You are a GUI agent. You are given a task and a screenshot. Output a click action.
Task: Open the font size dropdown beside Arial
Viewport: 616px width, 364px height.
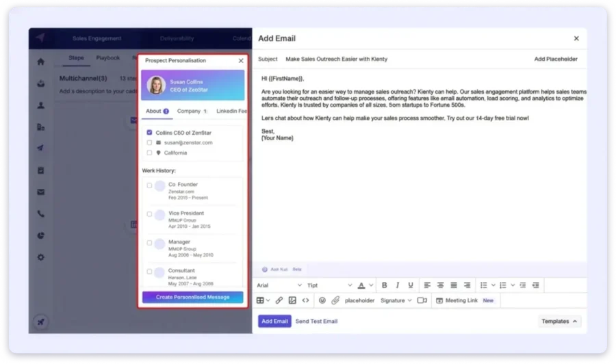click(x=329, y=285)
